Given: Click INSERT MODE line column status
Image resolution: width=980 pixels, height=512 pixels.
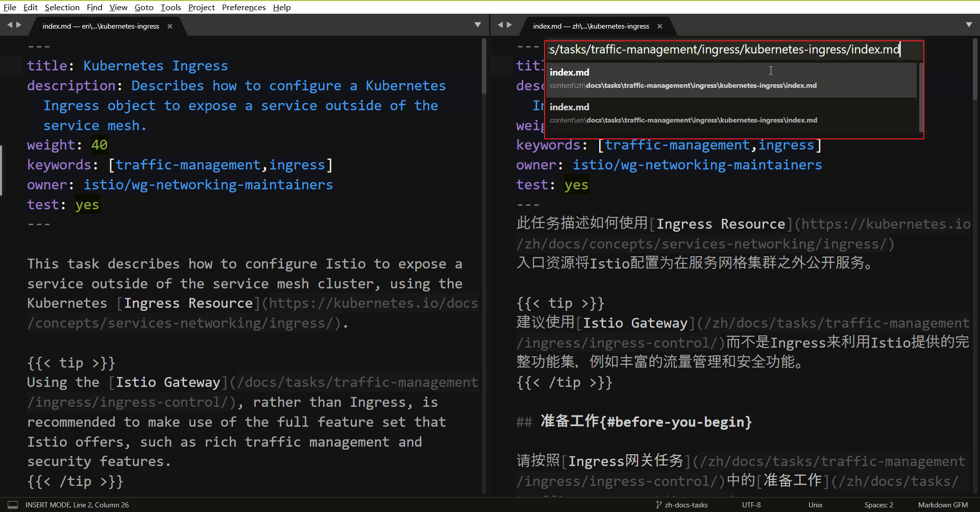Looking at the screenshot, I should pos(77,505).
